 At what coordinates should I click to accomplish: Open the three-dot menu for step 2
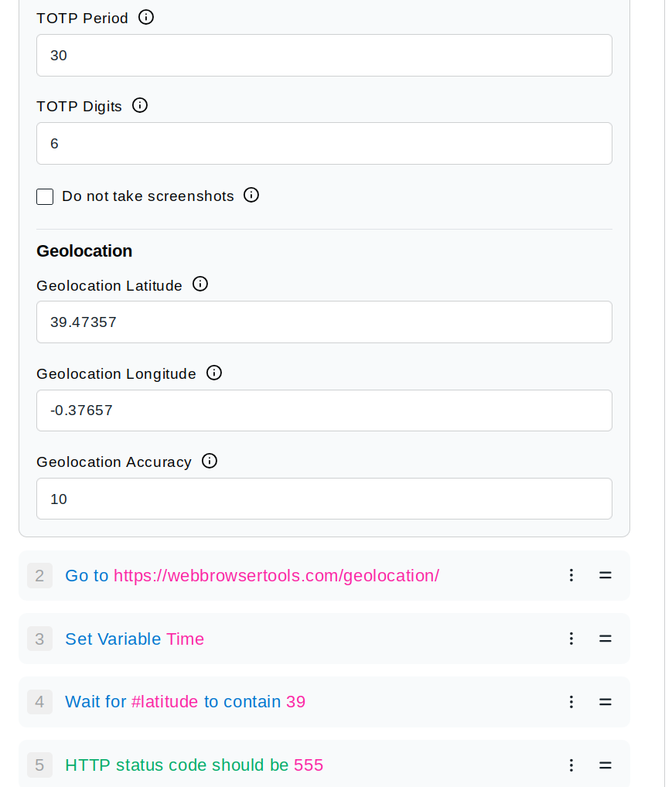click(571, 575)
